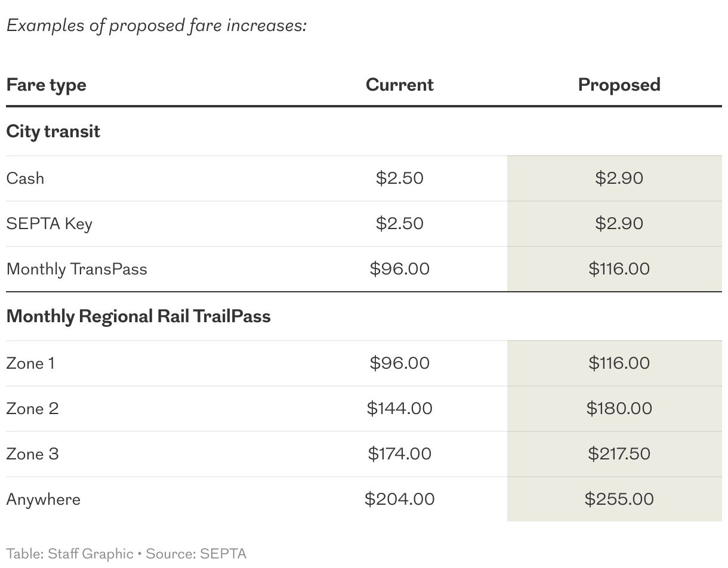Click the "Monthly TransPass" row label
The image size is (728, 568).
[76, 269]
